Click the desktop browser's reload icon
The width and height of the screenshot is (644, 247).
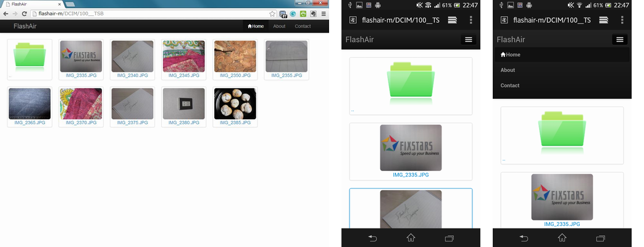pos(25,14)
